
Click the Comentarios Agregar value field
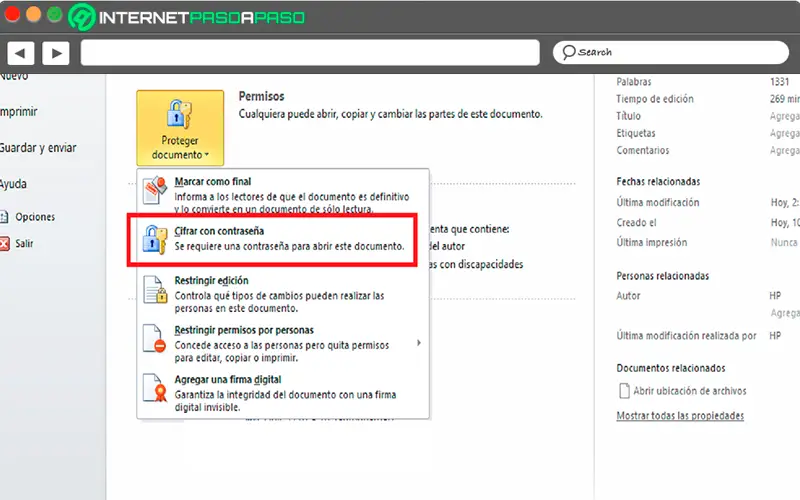pos(785,151)
